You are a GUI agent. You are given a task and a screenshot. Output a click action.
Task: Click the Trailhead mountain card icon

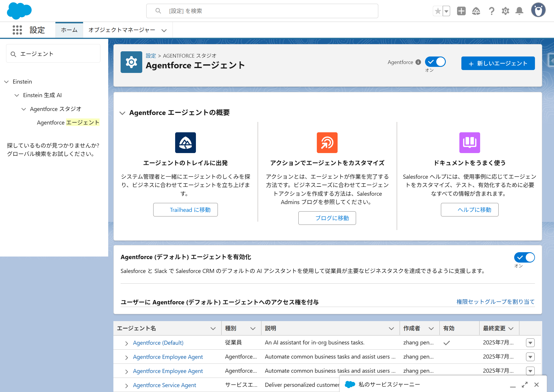186,143
